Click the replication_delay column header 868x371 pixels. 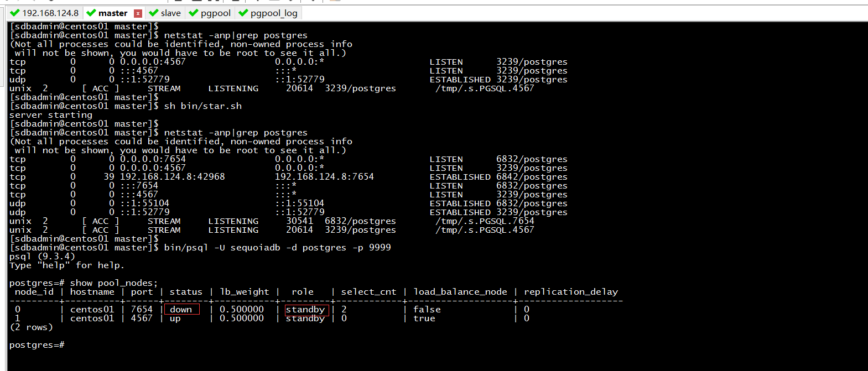570,292
